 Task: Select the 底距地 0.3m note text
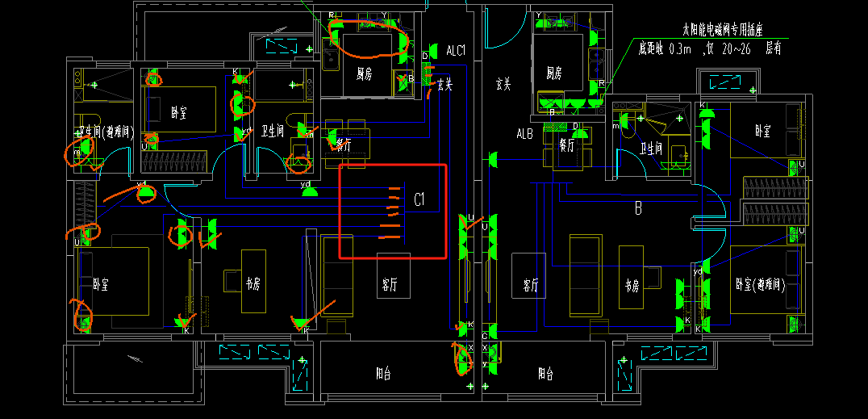(x=665, y=48)
